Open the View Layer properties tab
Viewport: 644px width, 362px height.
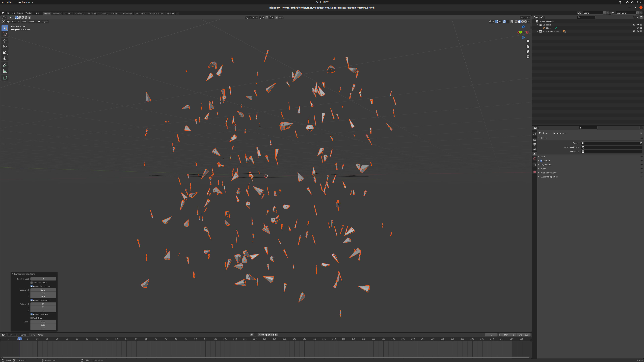[534, 149]
